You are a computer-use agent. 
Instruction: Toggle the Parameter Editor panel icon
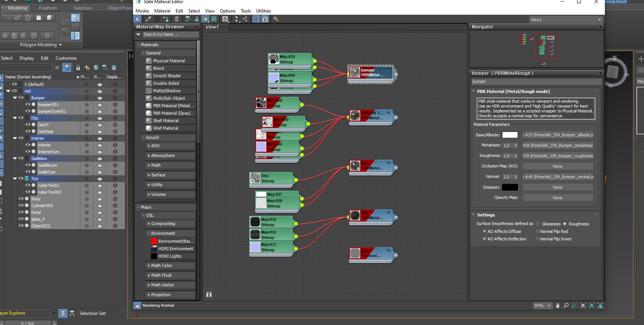point(265,19)
